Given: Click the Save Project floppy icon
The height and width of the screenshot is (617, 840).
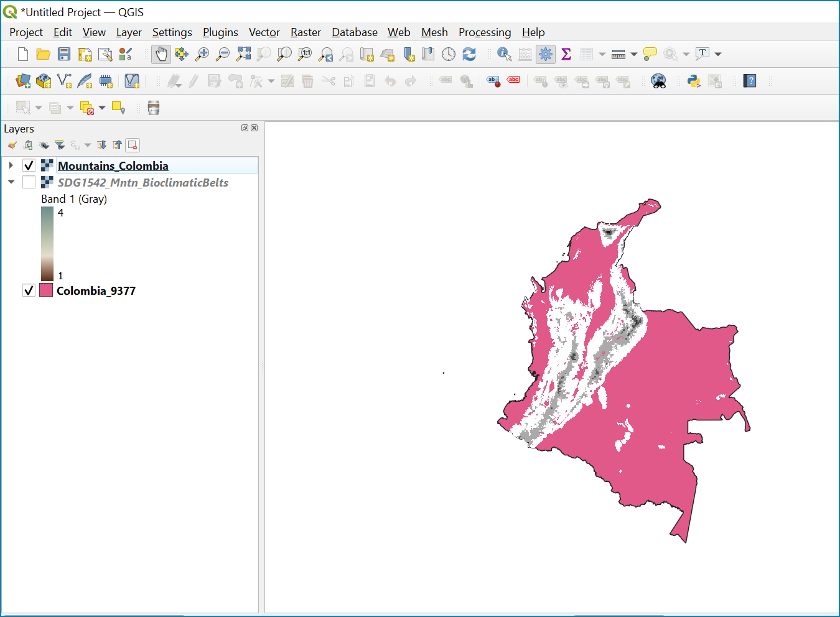Looking at the screenshot, I should point(64,54).
